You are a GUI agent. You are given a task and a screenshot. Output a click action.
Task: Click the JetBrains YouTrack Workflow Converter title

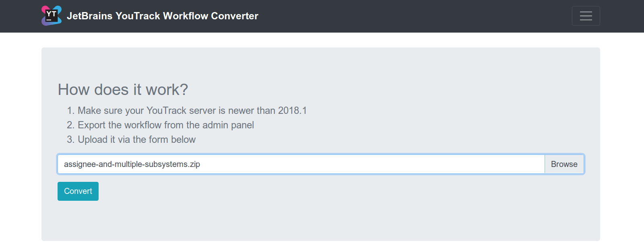click(163, 16)
